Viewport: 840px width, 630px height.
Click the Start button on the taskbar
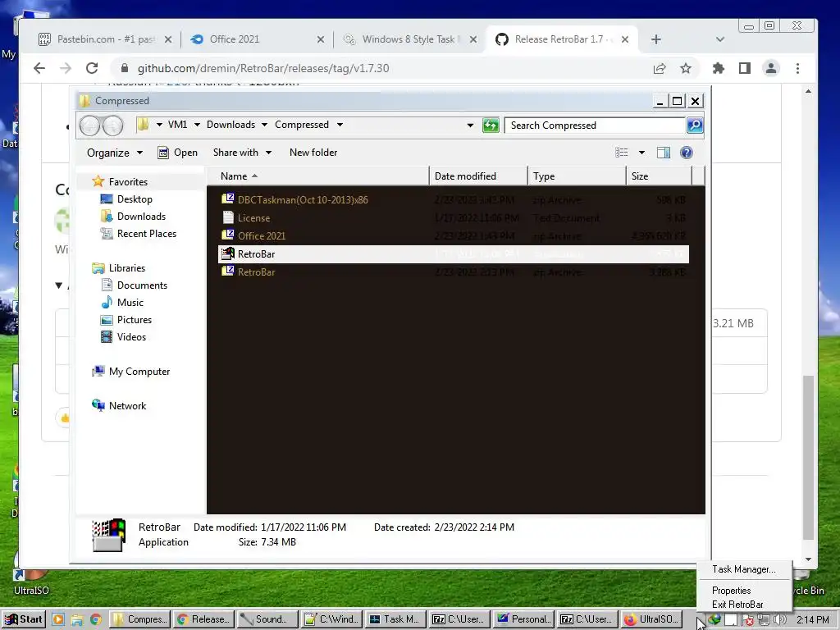pyautogui.click(x=24, y=619)
